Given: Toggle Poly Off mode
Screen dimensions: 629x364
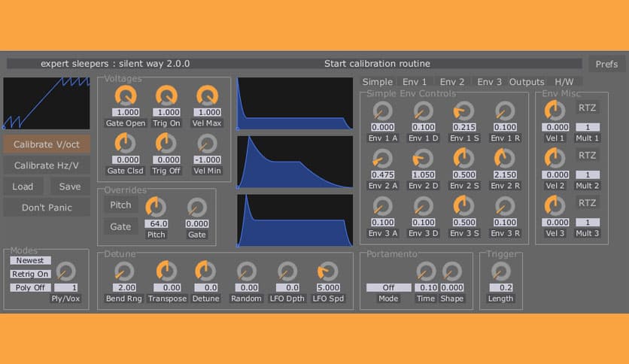Looking at the screenshot, I should click(x=30, y=287).
